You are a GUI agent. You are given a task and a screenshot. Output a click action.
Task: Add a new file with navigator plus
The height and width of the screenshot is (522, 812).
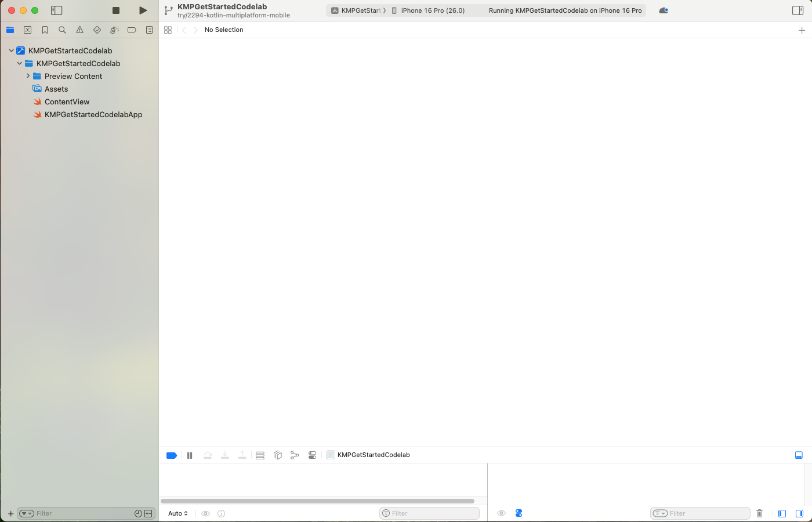coord(10,513)
